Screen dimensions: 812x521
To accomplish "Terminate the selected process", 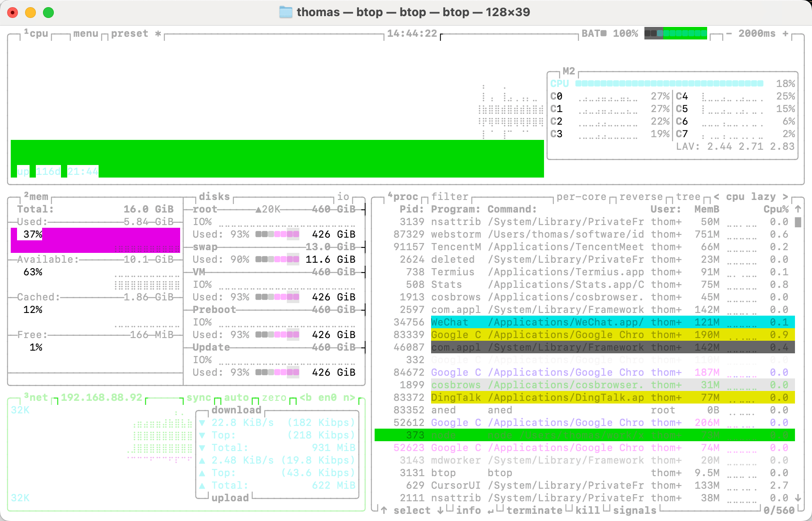I will click(x=534, y=511).
